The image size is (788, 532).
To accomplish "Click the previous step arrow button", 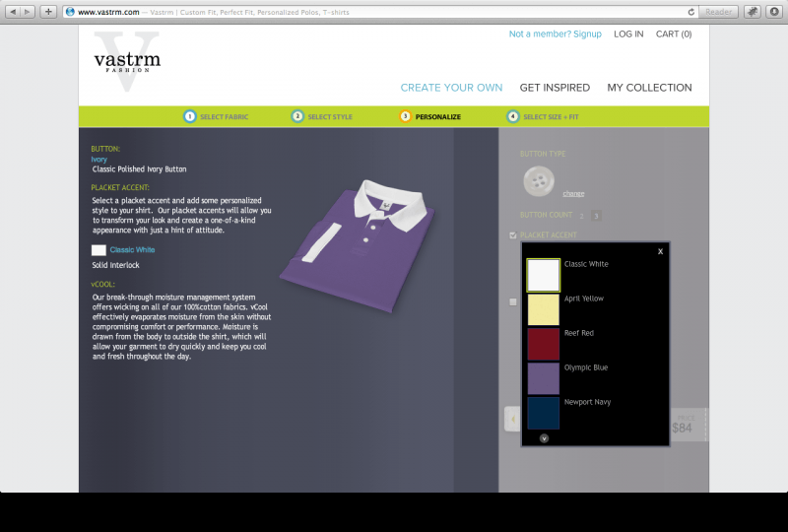I will point(512,419).
